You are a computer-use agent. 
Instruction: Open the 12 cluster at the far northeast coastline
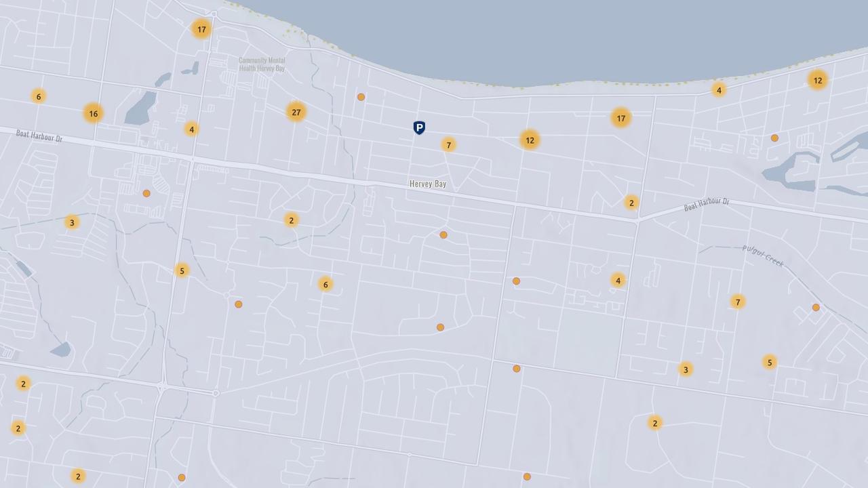click(x=818, y=80)
